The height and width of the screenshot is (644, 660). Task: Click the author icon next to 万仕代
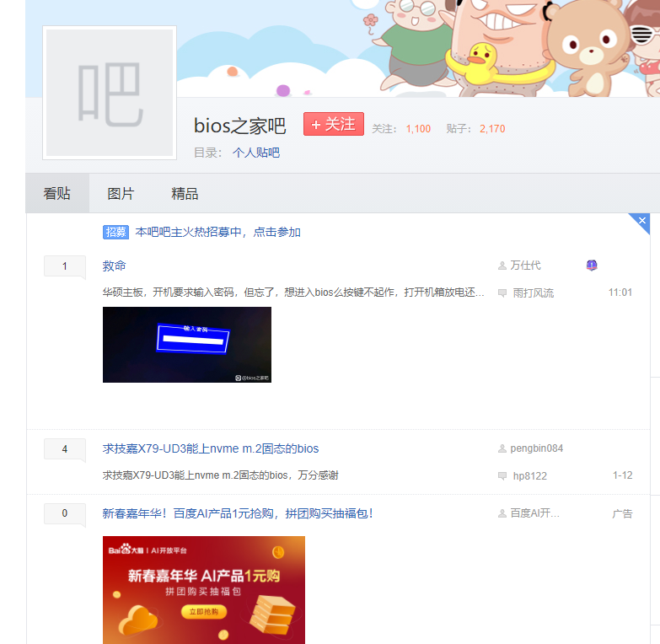pyautogui.click(x=502, y=266)
